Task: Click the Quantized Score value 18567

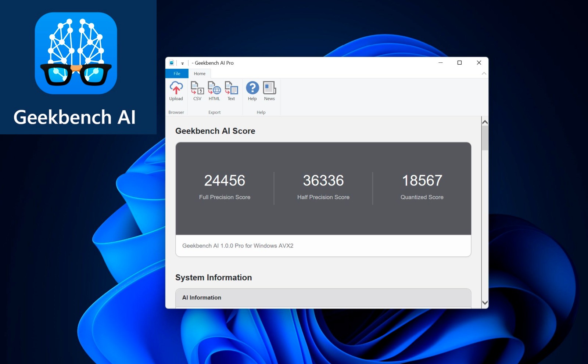Action: tap(422, 180)
